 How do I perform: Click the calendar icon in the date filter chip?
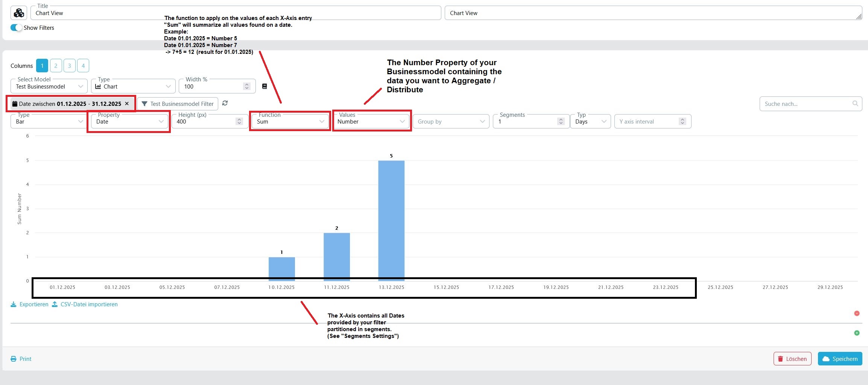point(15,103)
